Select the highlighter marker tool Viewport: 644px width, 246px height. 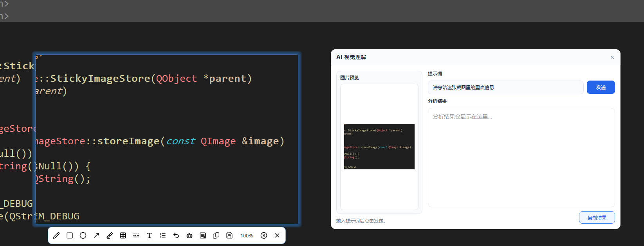pyautogui.click(x=110, y=235)
